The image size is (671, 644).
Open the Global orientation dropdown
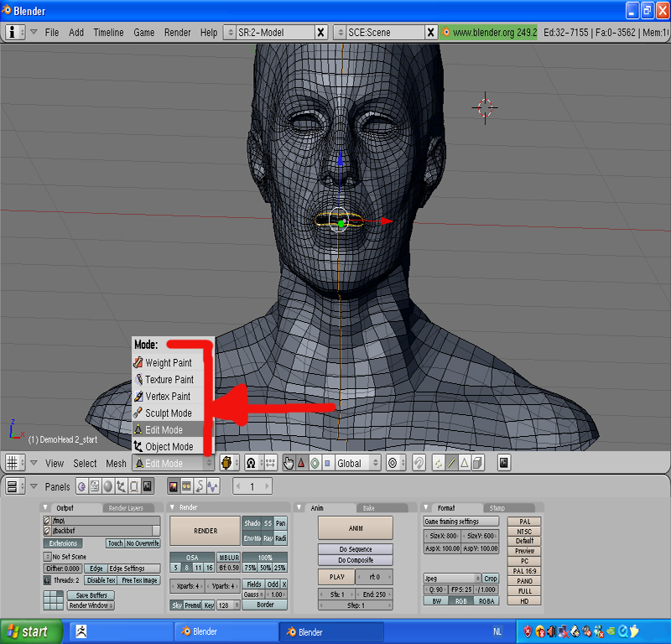(x=357, y=463)
